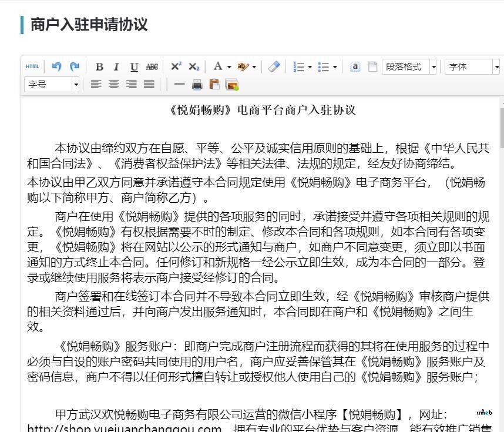The width and height of the screenshot is (504, 432).
Task: Insert an image via picture icon
Action: 232,85
